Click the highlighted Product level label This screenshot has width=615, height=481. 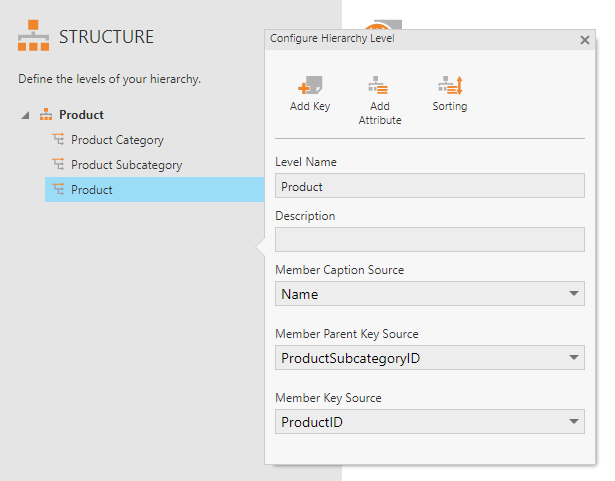92,190
